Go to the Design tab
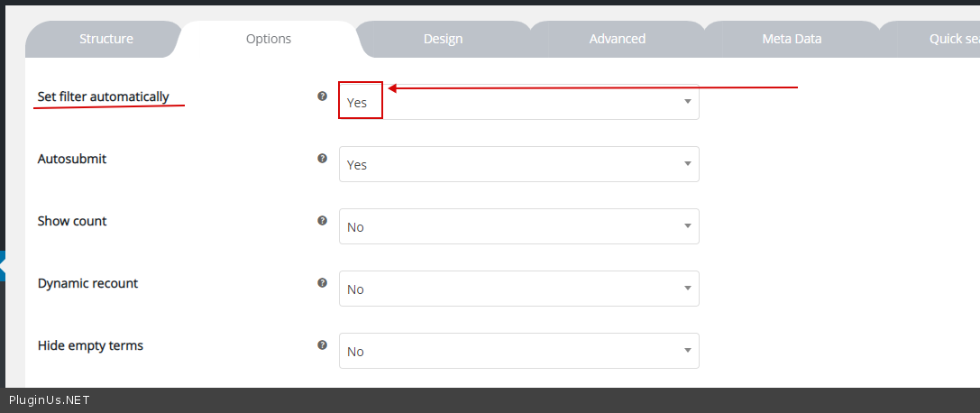 tap(443, 39)
